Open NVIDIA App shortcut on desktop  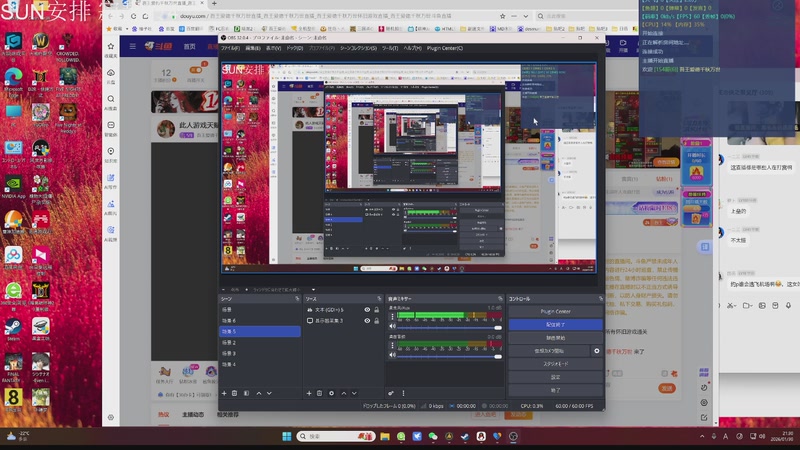click(x=13, y=186)
